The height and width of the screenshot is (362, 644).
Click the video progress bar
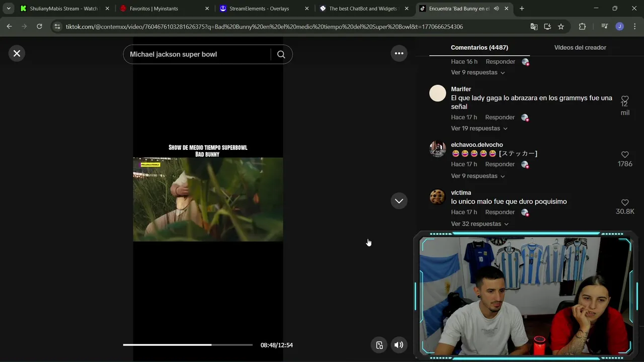tap(188, 345)
